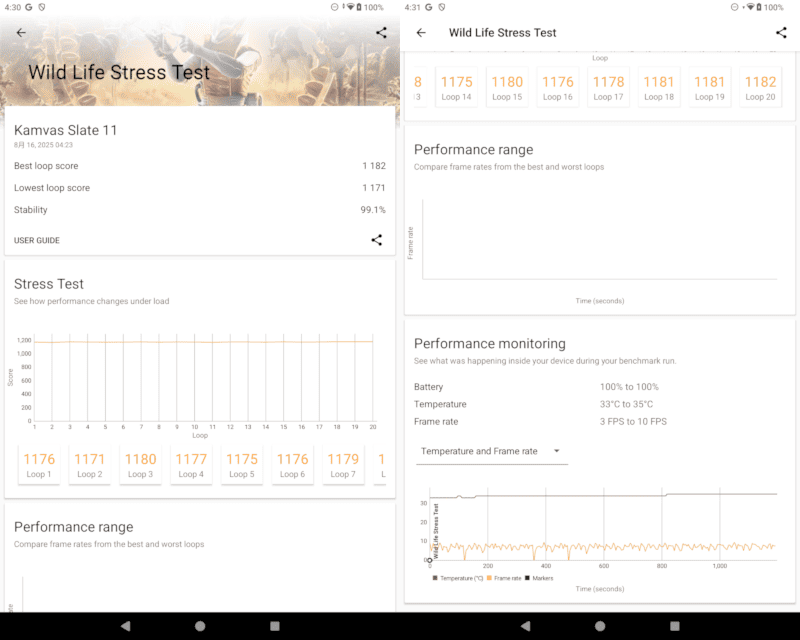Tap Loop 5 score card 1175
This screenshot has width=800, height=640.
[242, 465]
